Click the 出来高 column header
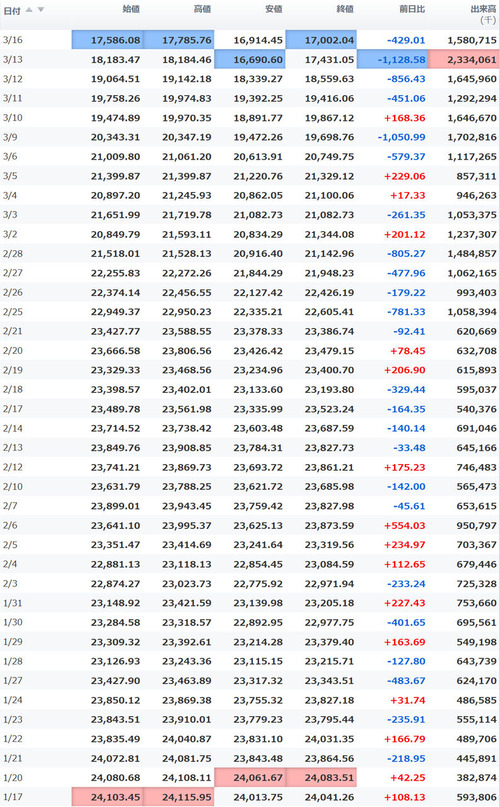Image resolution: width=500 pixels, height=807 pixels. 483,9
